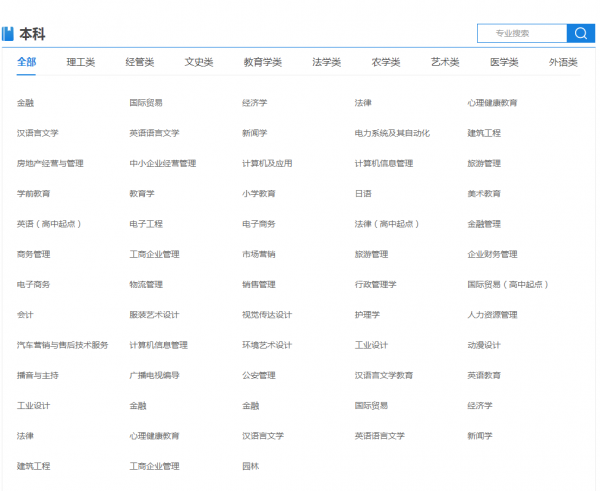The width and height of the screenshot is (600, 491).
Task: Click the 视觉传达设计 major link
Action: [x=267, y=315]
